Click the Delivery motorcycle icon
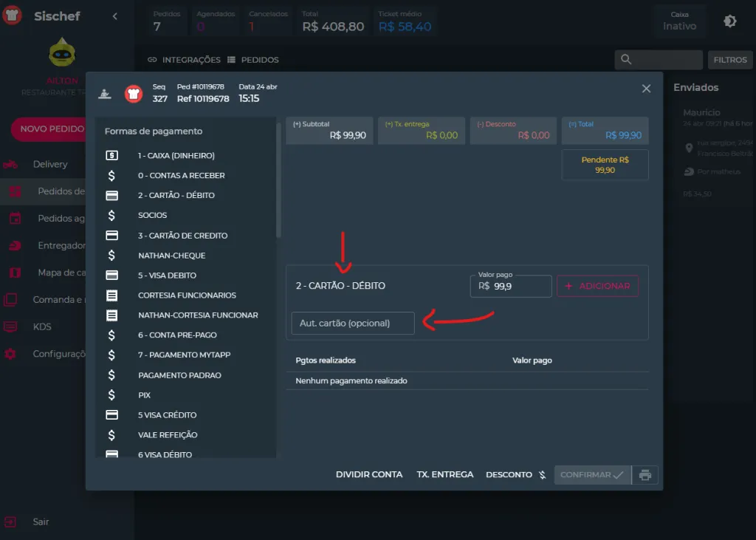Viewport: 756px width, 540px height. point(10,165)
